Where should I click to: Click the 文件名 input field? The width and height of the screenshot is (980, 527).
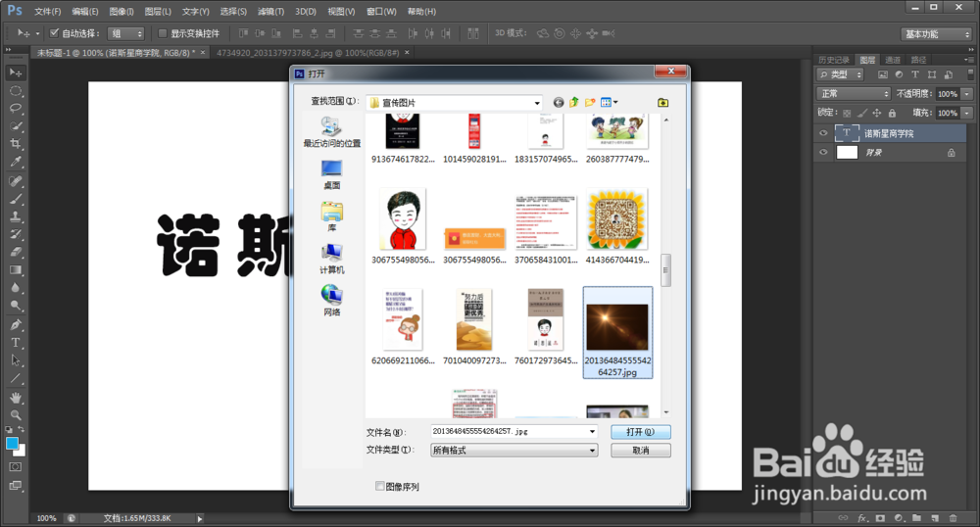tap(508, 431)
